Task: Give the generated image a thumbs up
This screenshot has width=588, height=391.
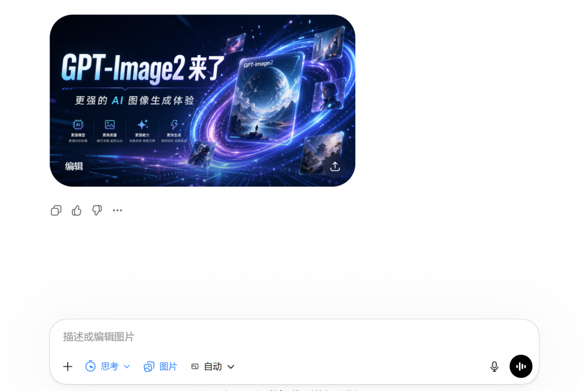Action: [x=76, y=210]
